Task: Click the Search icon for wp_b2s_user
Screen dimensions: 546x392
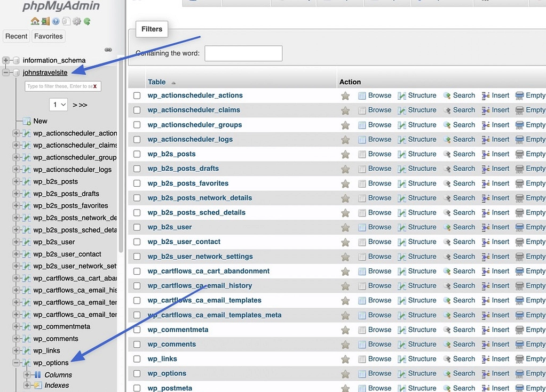Action: tap(447, 227)
